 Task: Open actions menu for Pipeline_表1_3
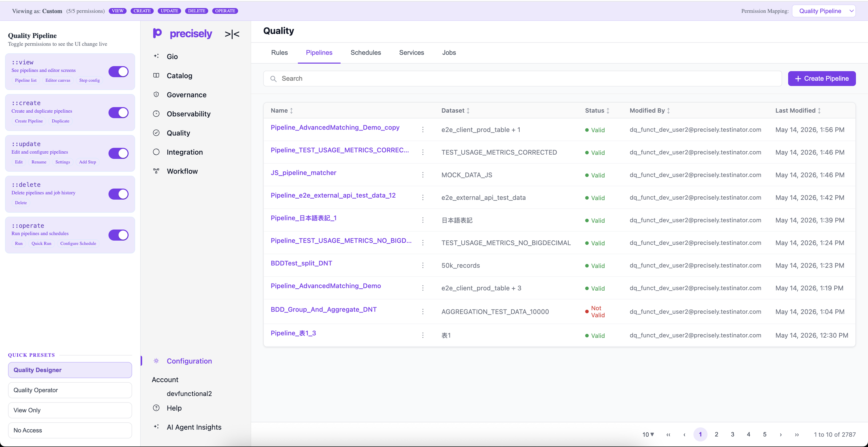tap(423, 335)
